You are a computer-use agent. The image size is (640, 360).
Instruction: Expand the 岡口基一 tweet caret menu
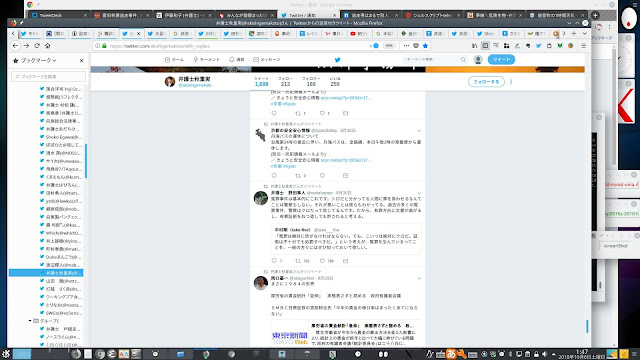[419, 278]
